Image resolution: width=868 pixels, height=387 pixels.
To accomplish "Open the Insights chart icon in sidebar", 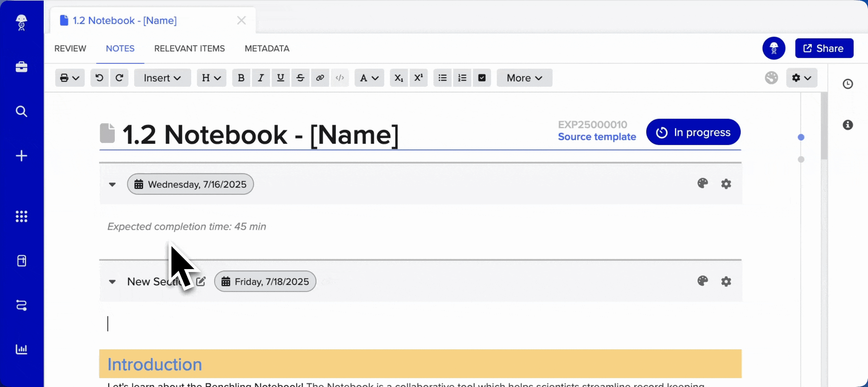I will coord(22,349).
